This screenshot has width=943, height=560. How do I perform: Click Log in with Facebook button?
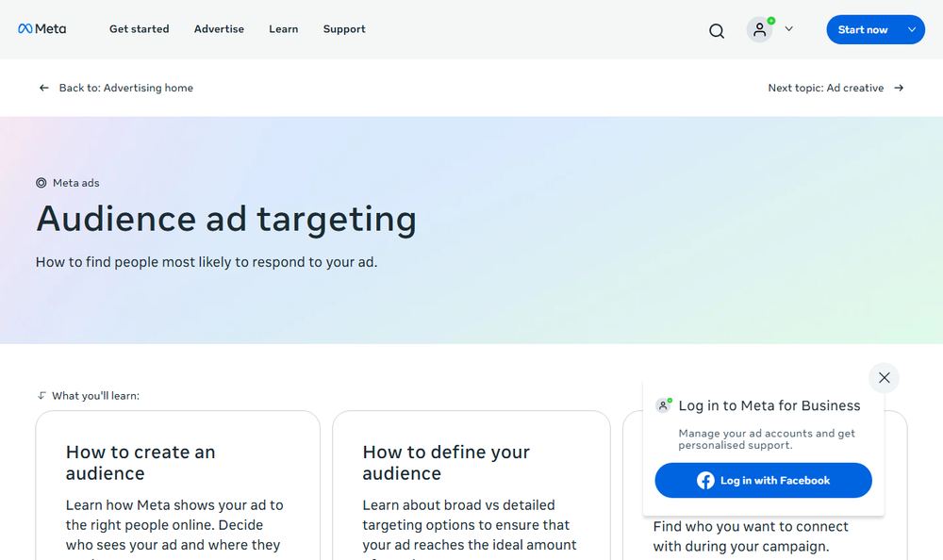point(763,480)
